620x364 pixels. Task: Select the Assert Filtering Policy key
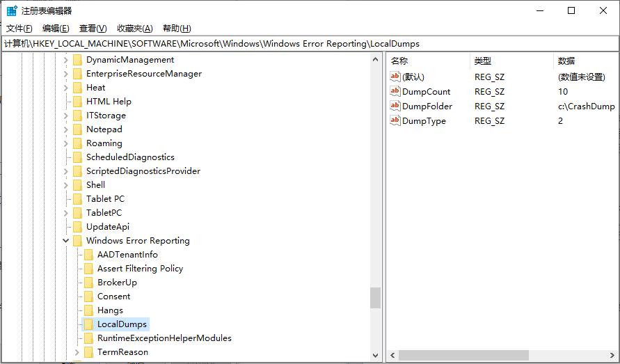tap(140, 269)
